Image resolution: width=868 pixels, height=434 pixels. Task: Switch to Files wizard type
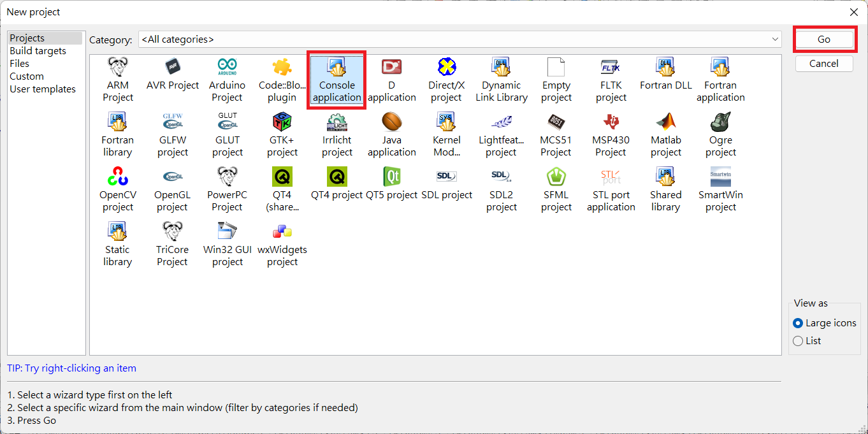tap(19, 64)
